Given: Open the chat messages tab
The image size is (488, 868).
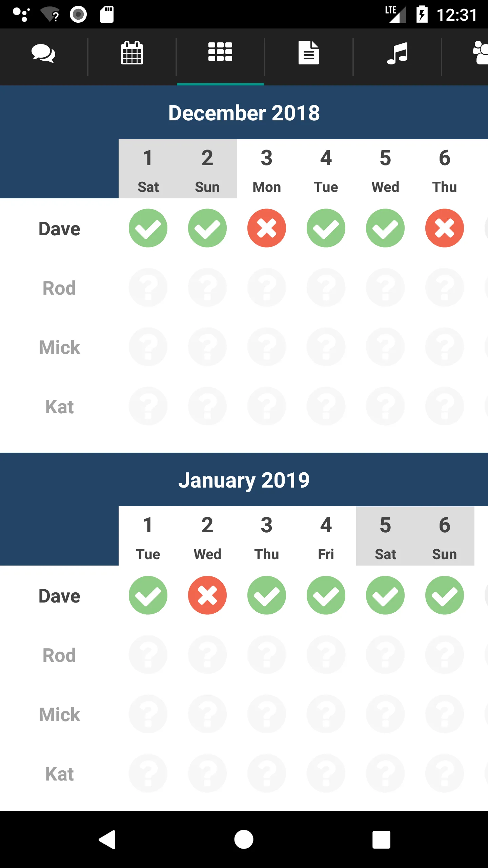Looking at the screenshot, I should 43,53.
